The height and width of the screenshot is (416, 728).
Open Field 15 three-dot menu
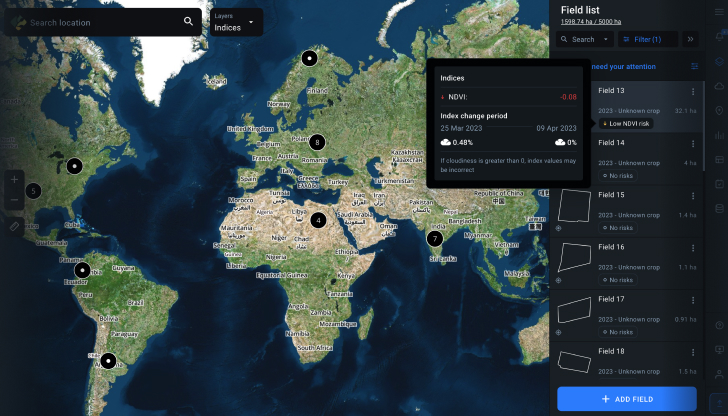pyautogui.click(x=693, y=196)
